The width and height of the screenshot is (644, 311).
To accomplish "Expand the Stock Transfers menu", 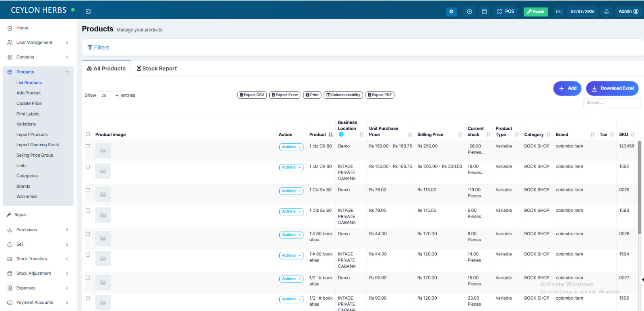I will [x=38, y=259].
